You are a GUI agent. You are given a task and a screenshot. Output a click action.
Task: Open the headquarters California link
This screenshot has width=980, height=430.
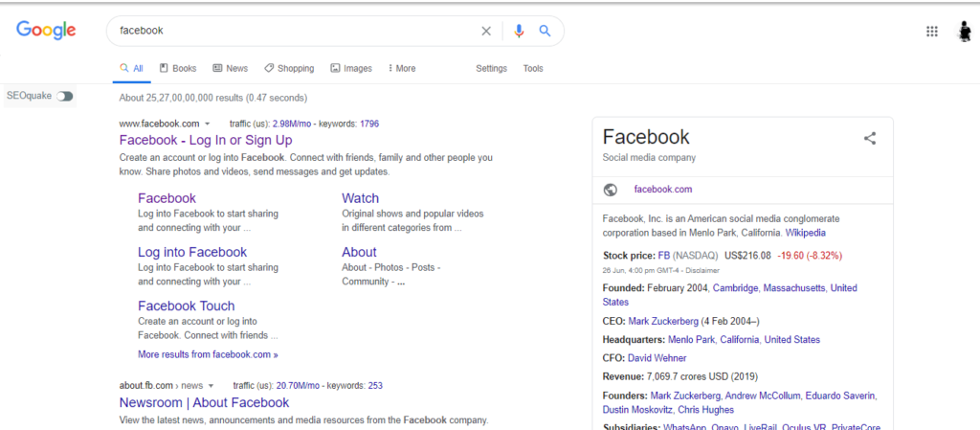click(x=740, y=340)
